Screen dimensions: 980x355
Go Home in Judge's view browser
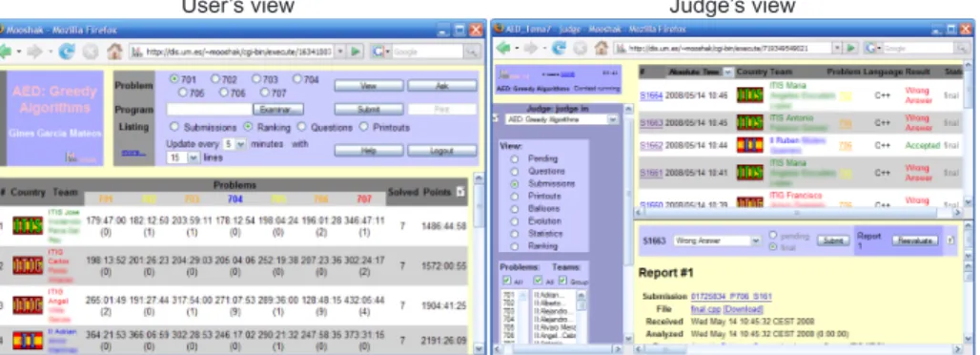point(602,48)
